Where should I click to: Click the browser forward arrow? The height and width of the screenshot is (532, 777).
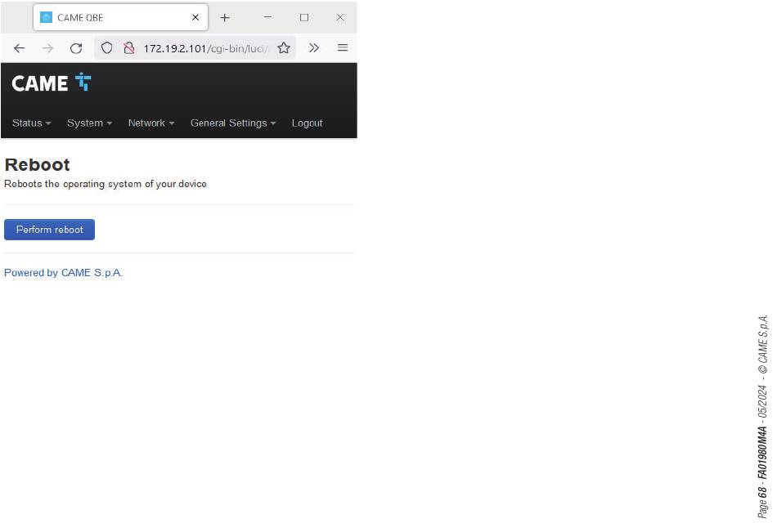(47, 48)
